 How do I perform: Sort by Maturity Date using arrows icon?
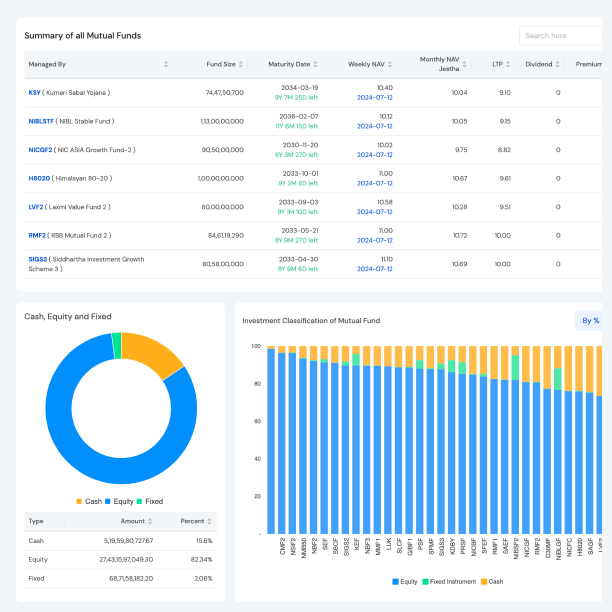click(x=316, y=64)
